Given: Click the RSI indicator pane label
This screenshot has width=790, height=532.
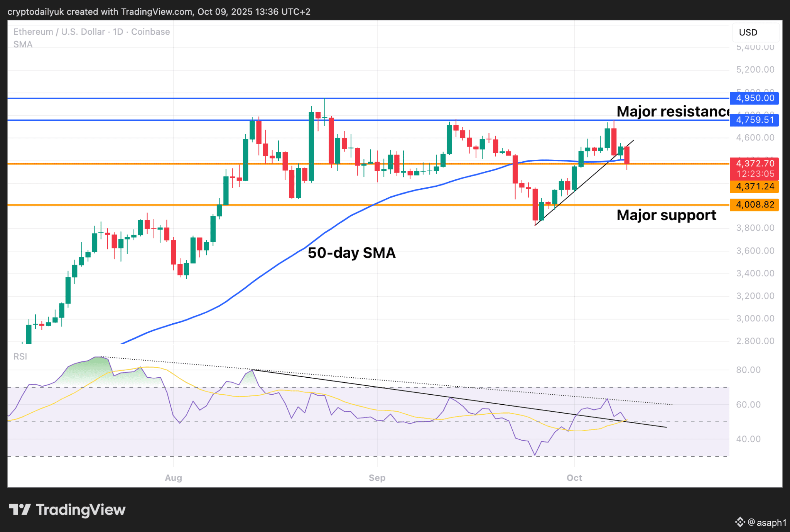Looking at the screenshot, I should pyautogui.click(x=20, y=356).
